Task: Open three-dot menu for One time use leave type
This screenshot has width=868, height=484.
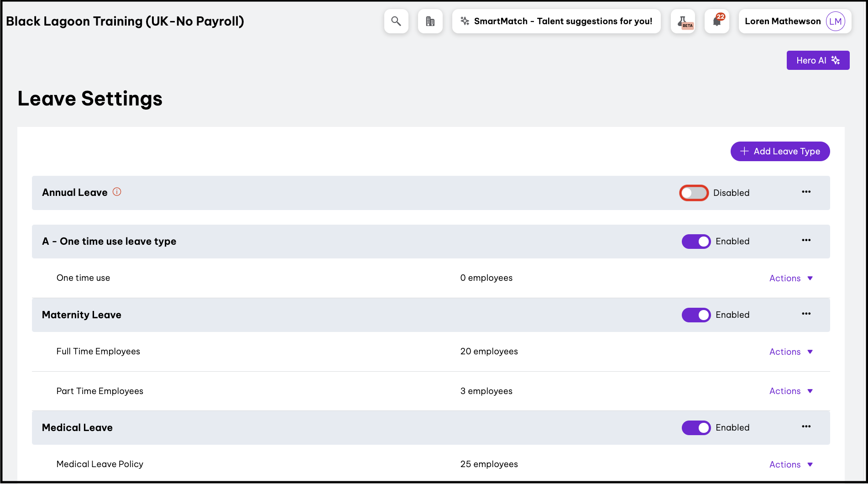Action: click(x=806, y=240)
